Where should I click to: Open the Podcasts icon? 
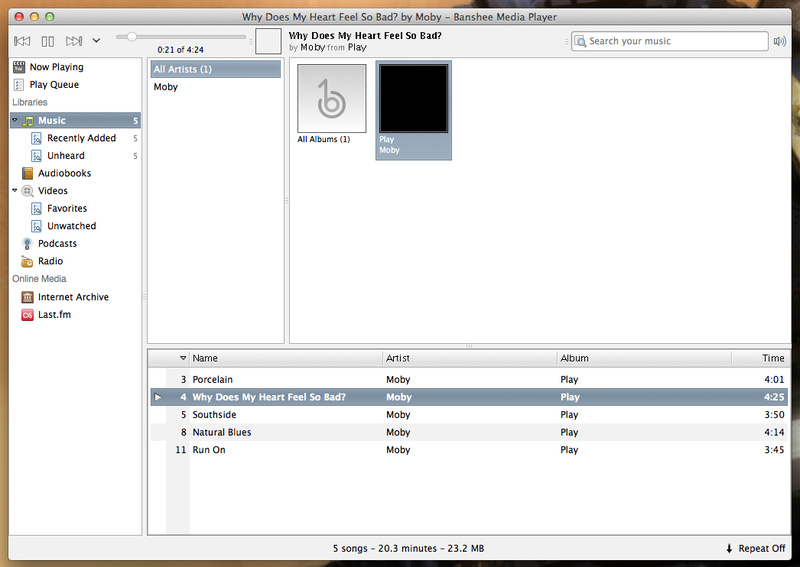coord(28,243)
